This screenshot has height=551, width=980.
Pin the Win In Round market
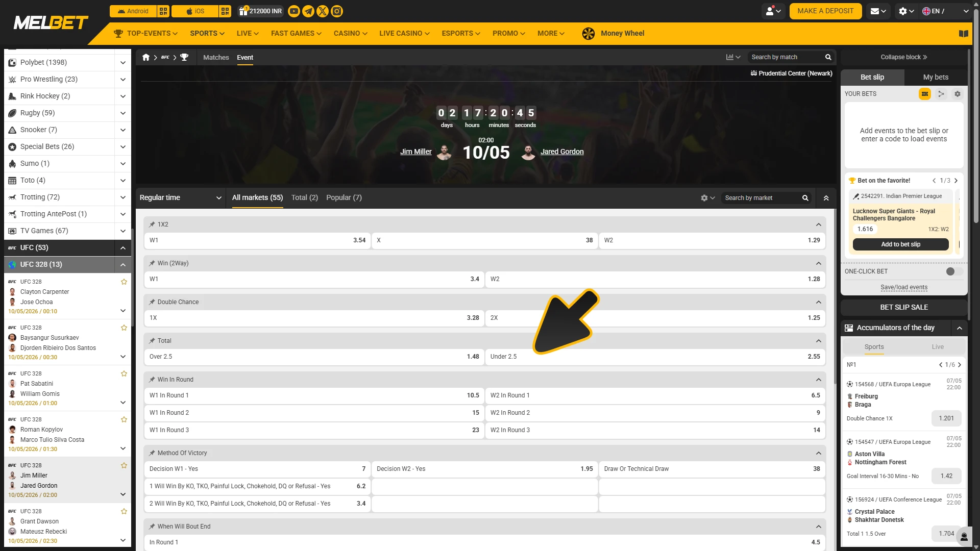click(x=152, y=380)
